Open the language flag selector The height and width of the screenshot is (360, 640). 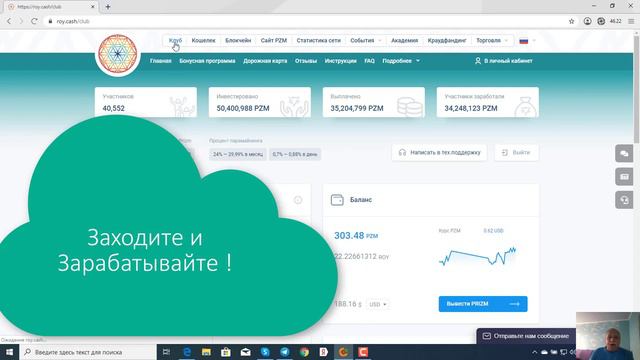527,40
